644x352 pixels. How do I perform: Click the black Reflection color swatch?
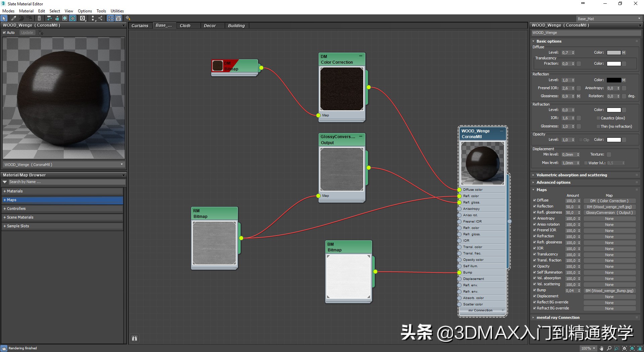613,80
